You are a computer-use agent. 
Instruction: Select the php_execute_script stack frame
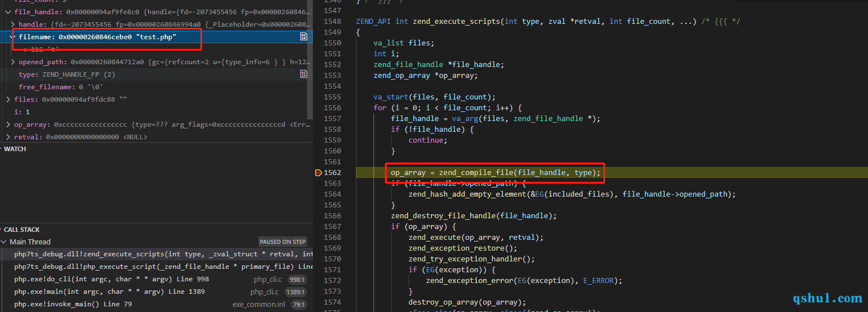(156, 267)
